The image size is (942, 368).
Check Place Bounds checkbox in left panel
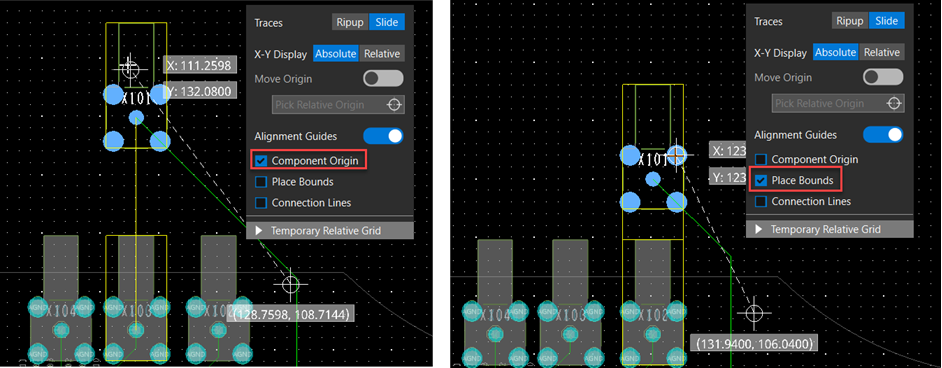click(x=261, y=182)
